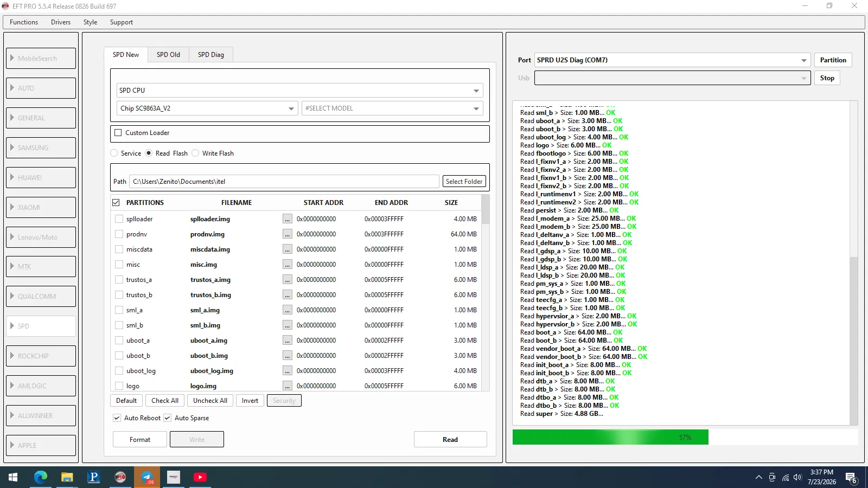
Task: Expand the QUALCOMM sidebar section
Action: tap(41, 296)
